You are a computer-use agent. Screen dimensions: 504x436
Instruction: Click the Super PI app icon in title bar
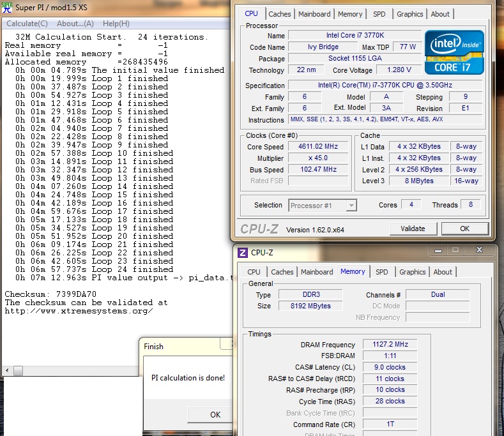click(x=7, y=8)
